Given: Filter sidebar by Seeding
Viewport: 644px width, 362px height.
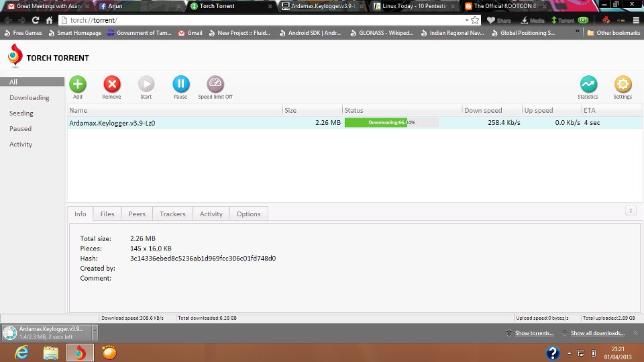Looking at the screenshot, I should (x=21, y=113).
